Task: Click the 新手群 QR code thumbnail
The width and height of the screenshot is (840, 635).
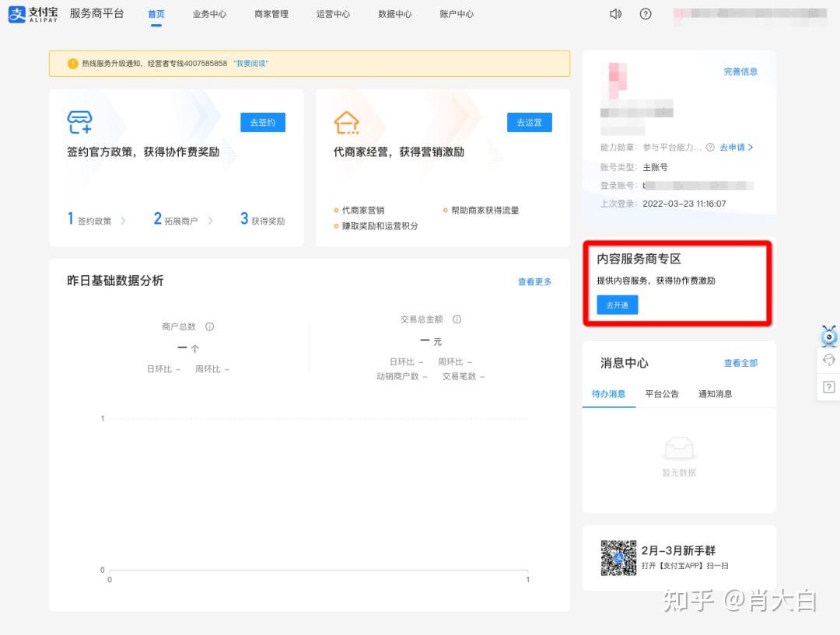Action: (618, 558)
